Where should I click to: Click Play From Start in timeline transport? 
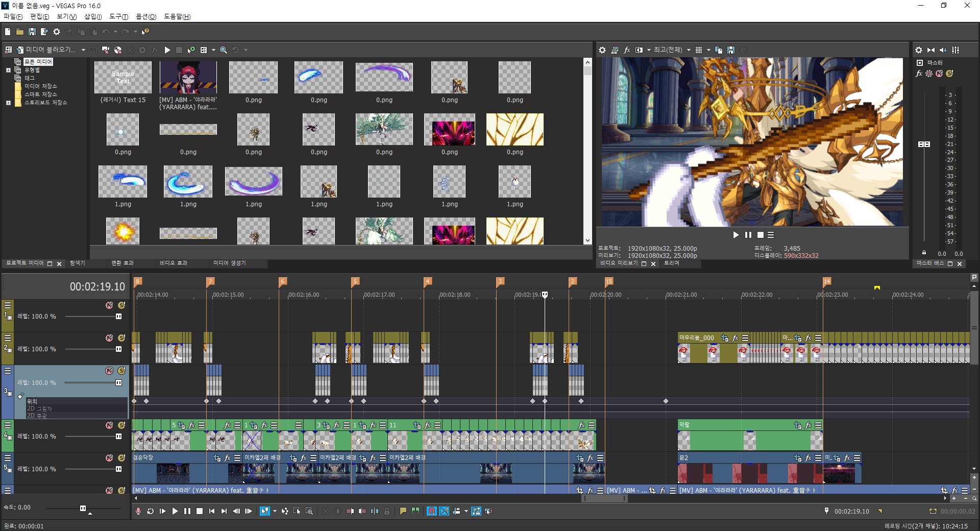tap(162, 511)
